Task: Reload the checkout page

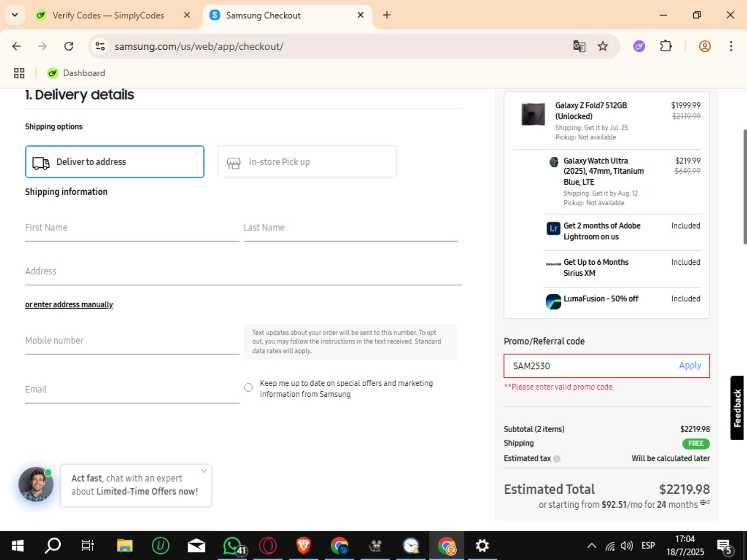Action: [x=69, y=46]
